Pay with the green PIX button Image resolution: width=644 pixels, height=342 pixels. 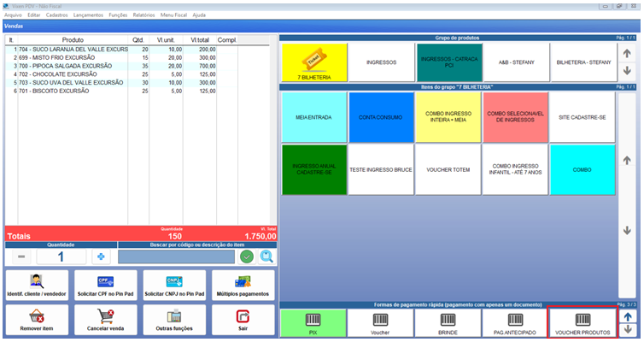pyautogui.click(x=313, y=321)
